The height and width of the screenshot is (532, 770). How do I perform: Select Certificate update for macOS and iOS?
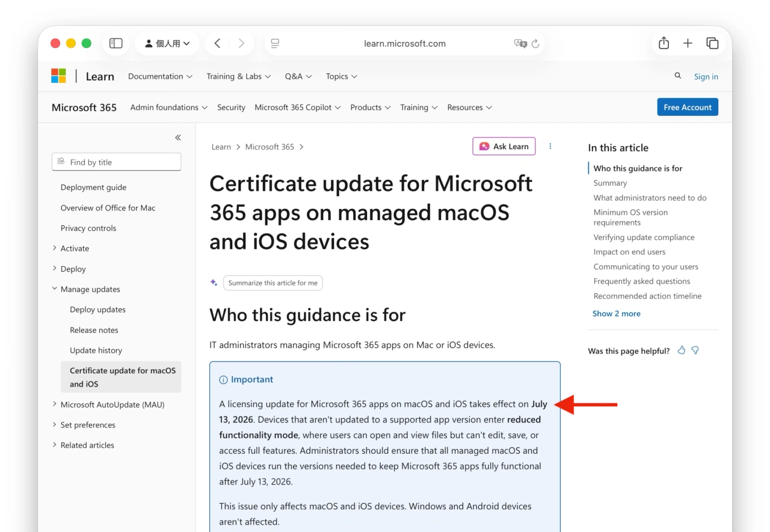(121, 377)
